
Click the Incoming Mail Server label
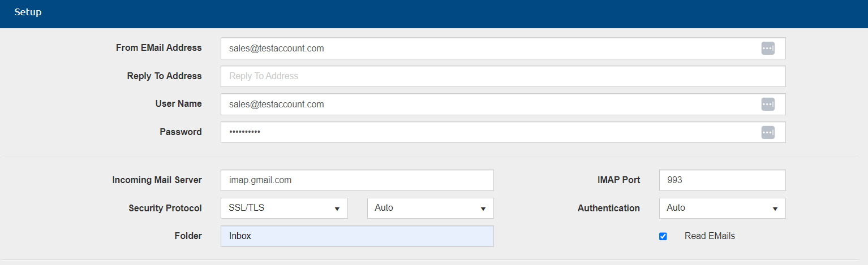157,180
